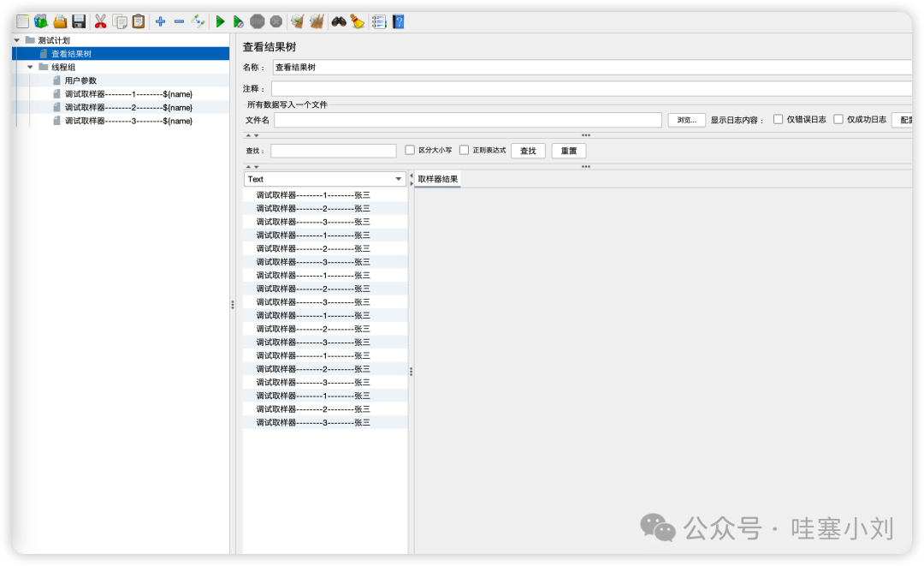The image size is (924, 566).
Task: Click the Shutdown threads icon
Action: (x=275, y=21)
